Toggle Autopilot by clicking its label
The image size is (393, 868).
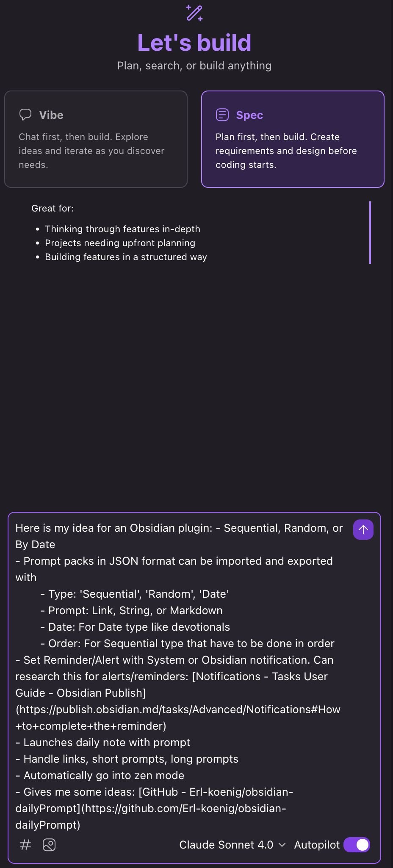coord(317,845)
